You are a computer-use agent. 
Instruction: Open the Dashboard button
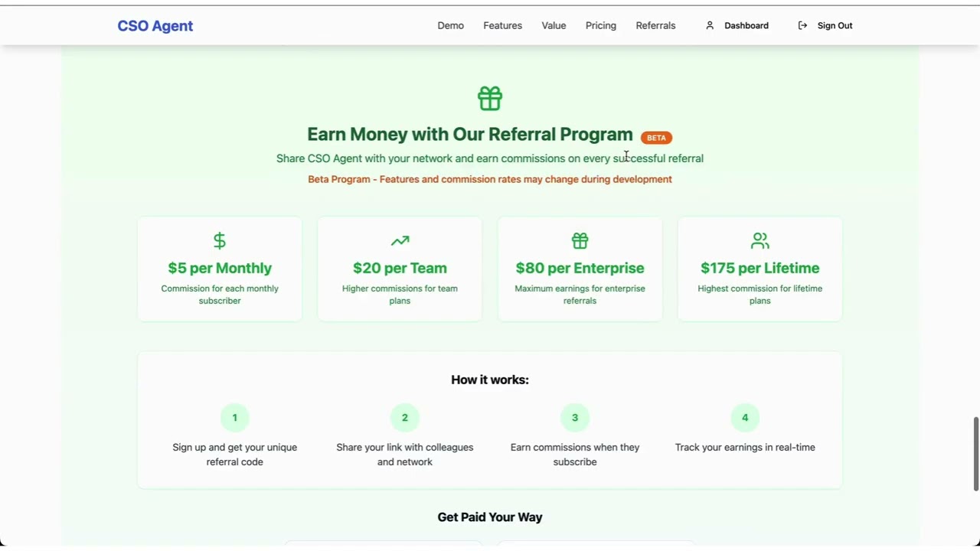[x=746, y=26]
